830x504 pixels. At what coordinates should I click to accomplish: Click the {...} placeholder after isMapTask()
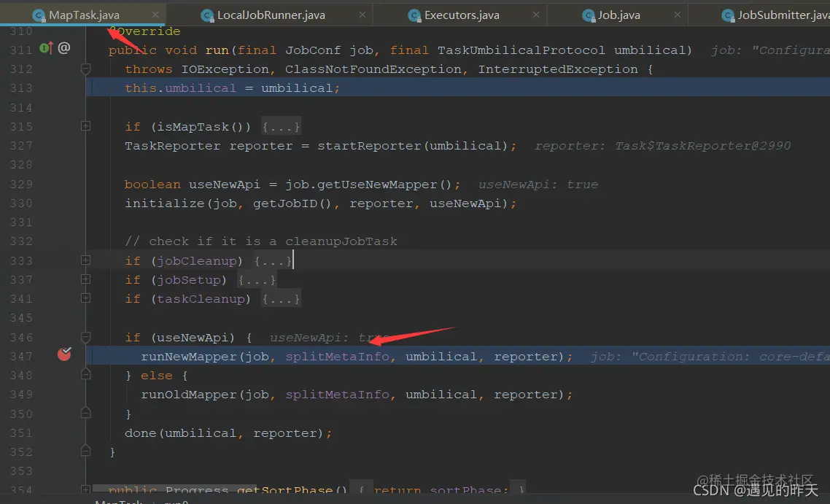(281, 126)
